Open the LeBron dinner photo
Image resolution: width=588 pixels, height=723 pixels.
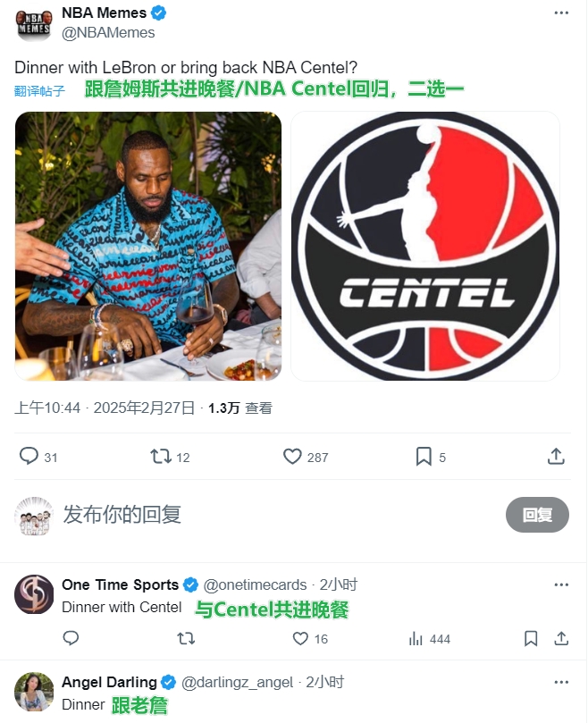tap(148, 247)
